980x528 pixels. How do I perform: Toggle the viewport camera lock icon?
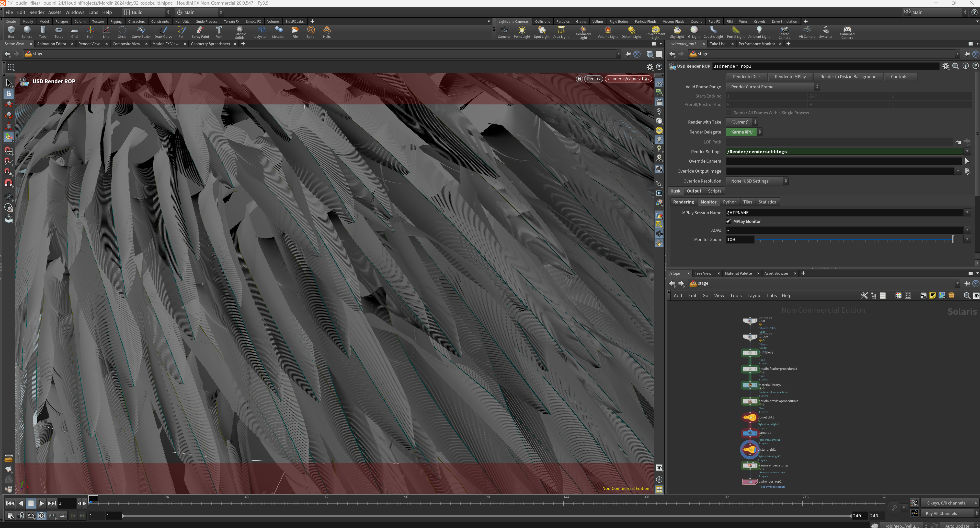(x=579, y=79)
